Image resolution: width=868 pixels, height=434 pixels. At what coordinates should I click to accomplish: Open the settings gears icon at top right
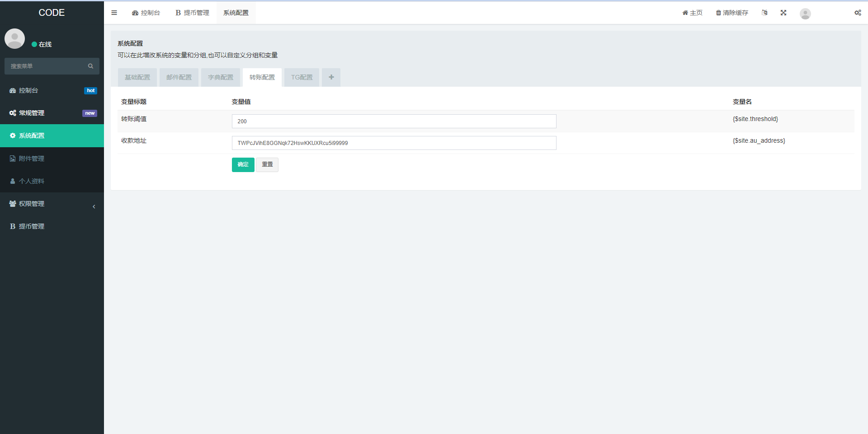857,13
